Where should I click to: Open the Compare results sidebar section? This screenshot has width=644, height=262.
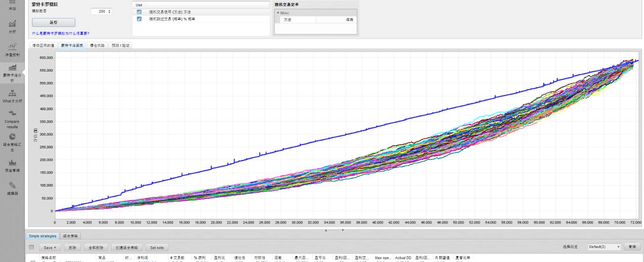click(12, 119)
